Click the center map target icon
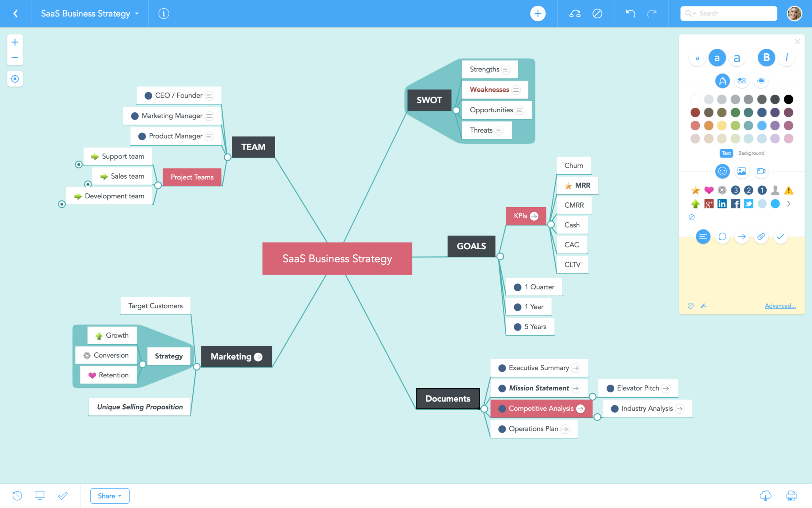Image resolution: width=812 pixels, height=508 pixels. 15,79
